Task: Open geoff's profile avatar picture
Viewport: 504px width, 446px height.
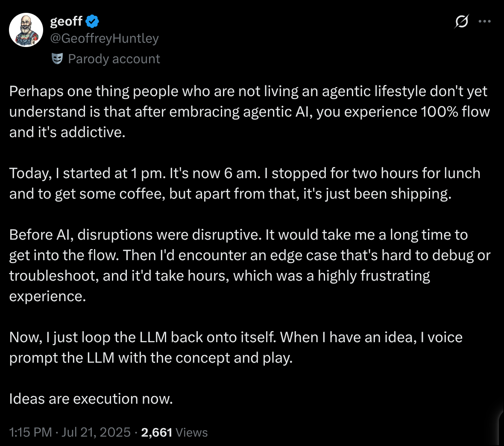Action: (x=26, y=30)
